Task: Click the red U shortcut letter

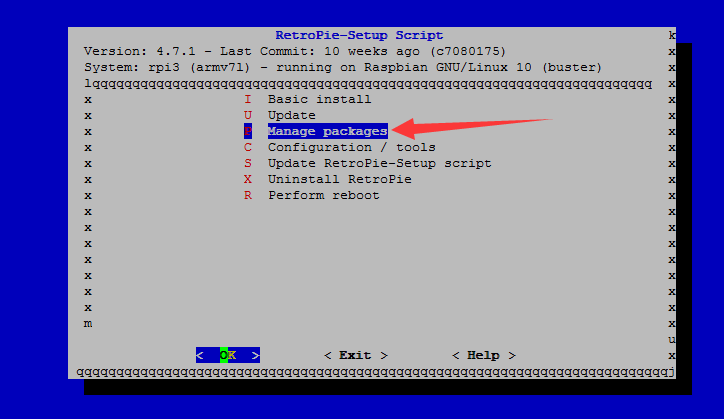Action: click(x=248, y=115)
